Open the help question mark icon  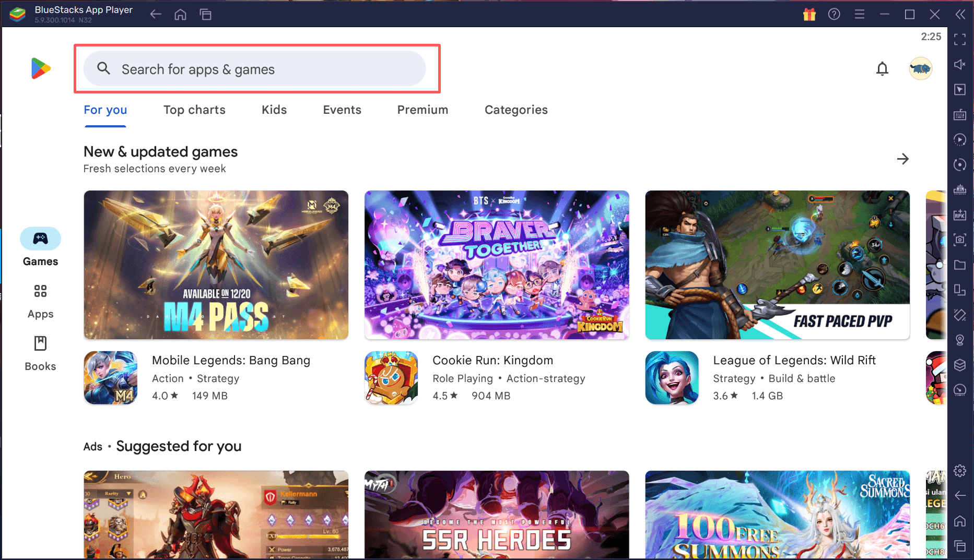click(x=834, y=14)
